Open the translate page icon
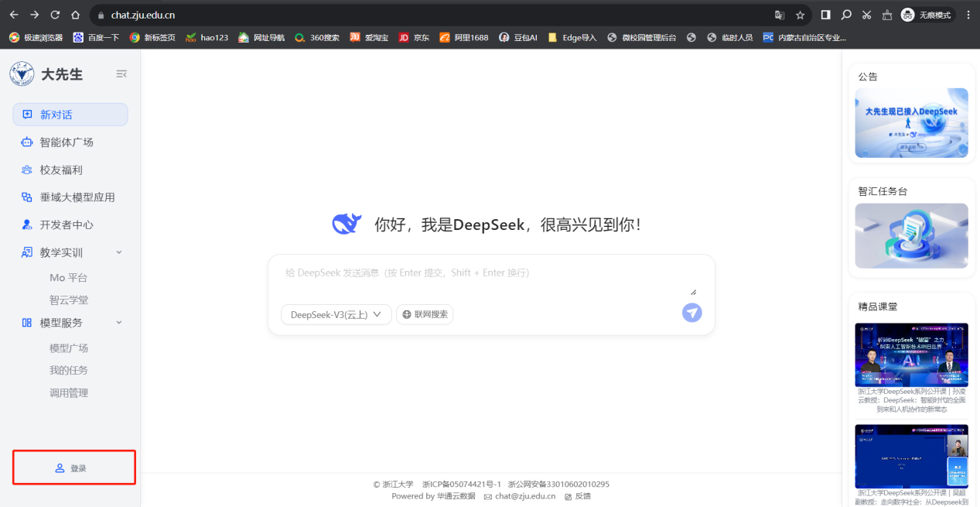 tap(780, 15)
